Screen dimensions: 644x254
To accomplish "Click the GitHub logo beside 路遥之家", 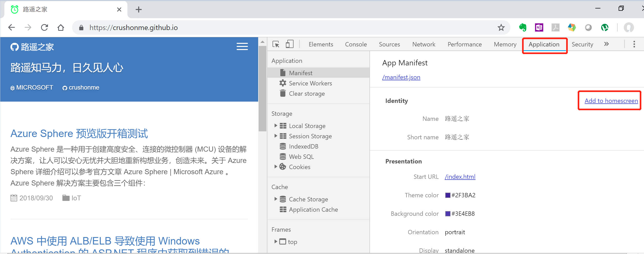I will point(15,47).
